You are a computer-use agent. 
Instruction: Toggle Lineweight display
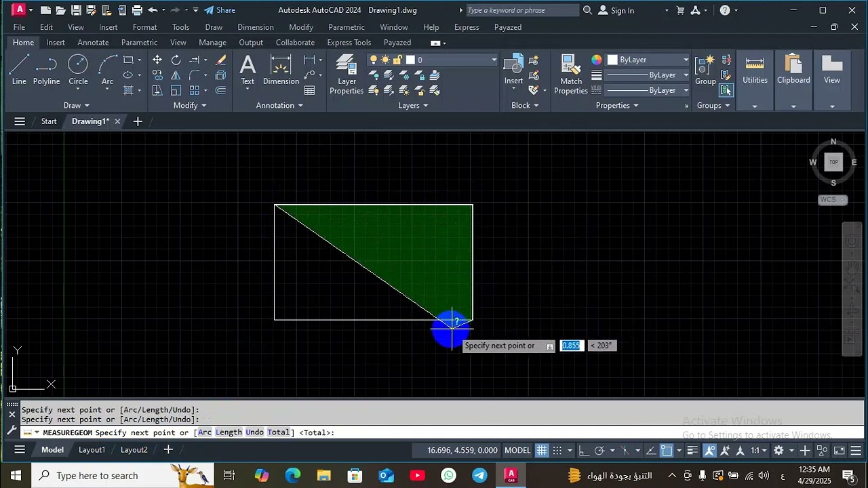coord(692,450)
